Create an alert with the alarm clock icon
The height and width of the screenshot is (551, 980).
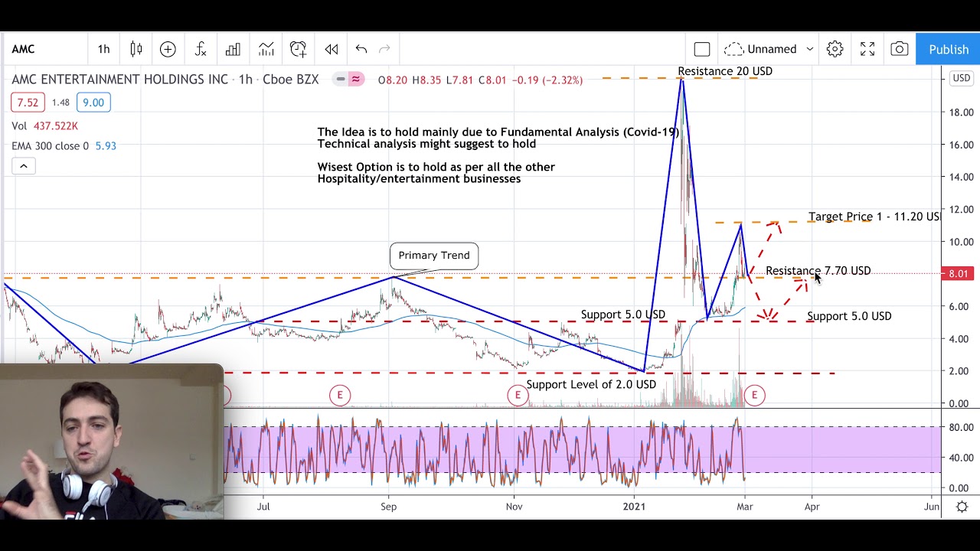299,49
